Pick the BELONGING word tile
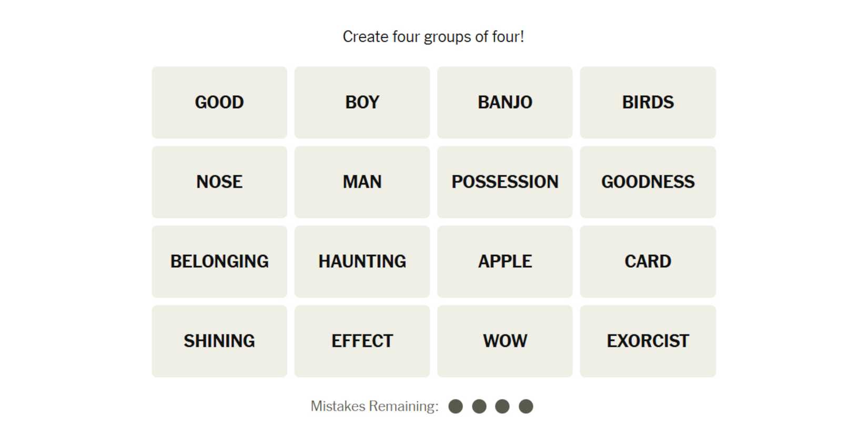 click(219, 261)
